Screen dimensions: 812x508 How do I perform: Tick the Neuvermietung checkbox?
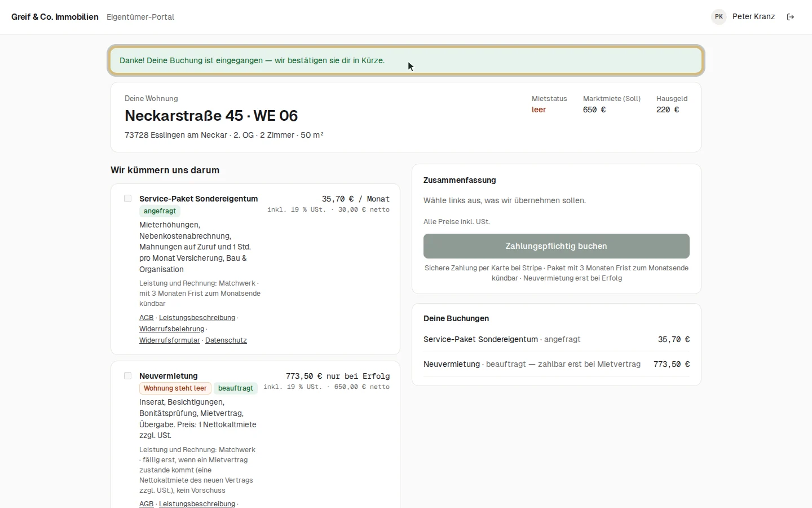pos(128,376)
